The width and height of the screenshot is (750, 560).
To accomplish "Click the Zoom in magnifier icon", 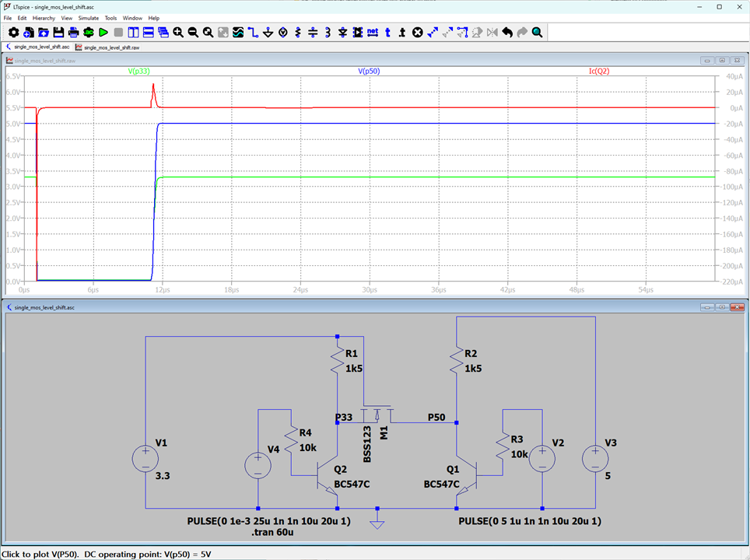I will pyautogui.click(x=178, y=33).
